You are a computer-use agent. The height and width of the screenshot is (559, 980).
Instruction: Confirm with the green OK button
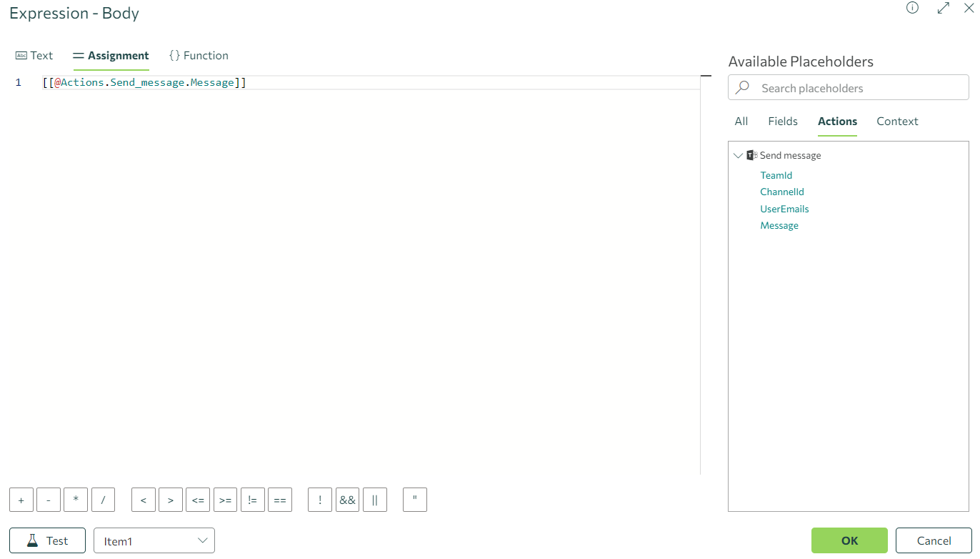[849, 540]
